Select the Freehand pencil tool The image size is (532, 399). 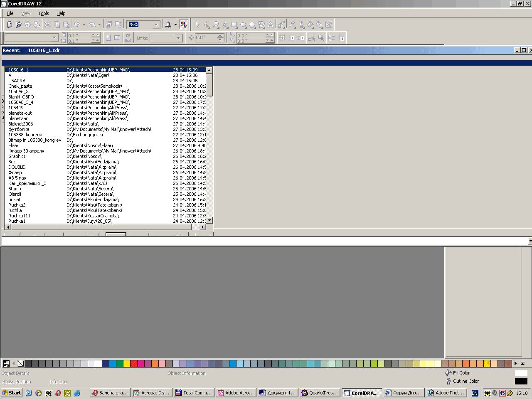coord(225,25)
